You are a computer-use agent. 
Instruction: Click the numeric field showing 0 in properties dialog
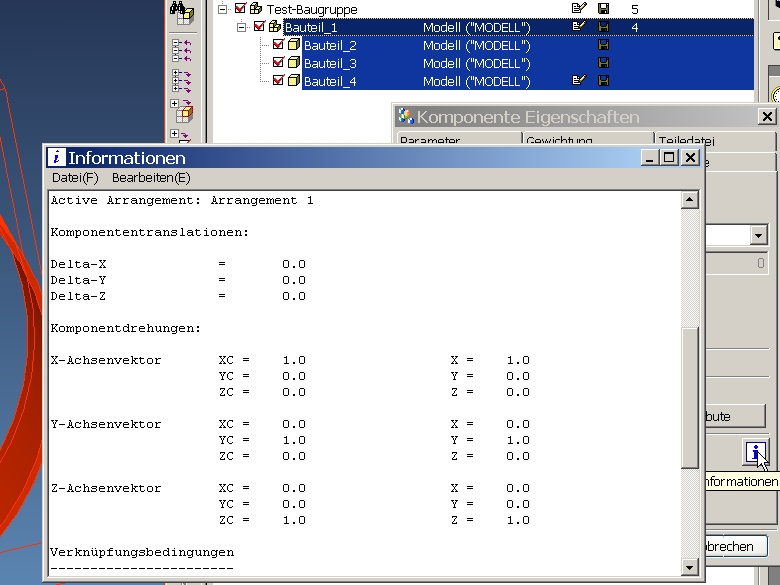pos(736,263)
